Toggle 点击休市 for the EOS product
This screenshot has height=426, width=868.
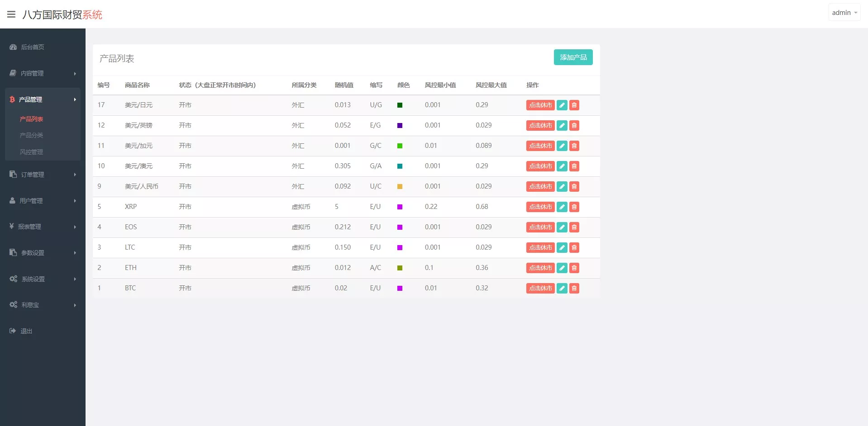[x=540, y=227]
